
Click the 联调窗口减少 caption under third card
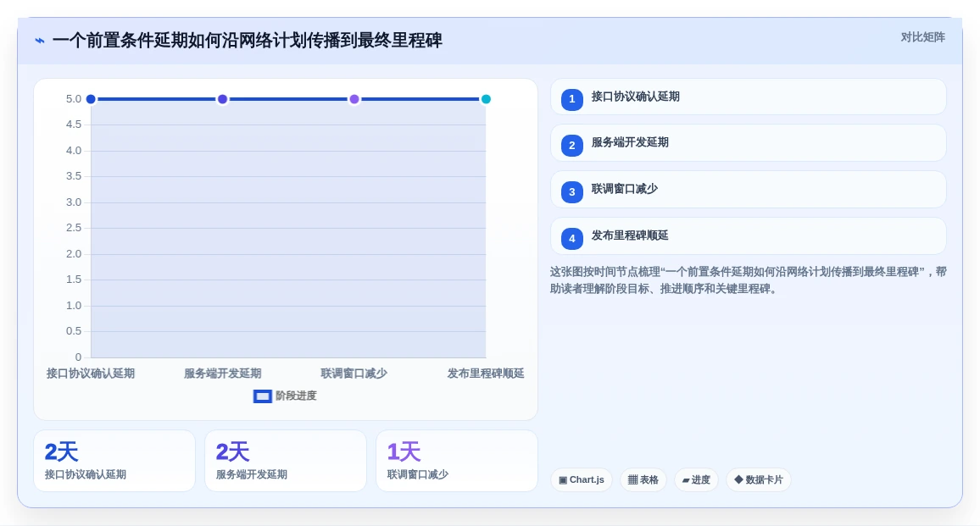[x=417, y=475]
